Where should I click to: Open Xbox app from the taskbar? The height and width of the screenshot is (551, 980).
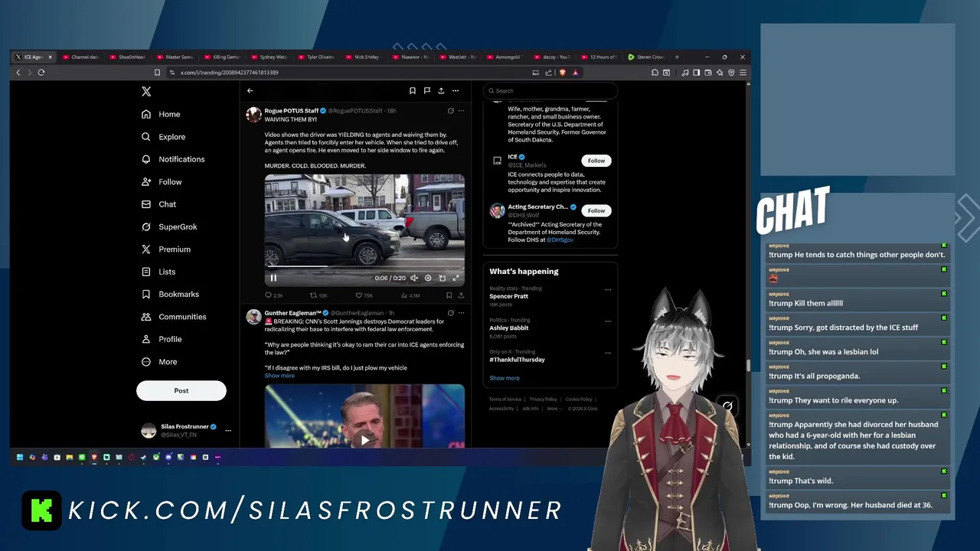pyautogui.click(x=155, y=458)
